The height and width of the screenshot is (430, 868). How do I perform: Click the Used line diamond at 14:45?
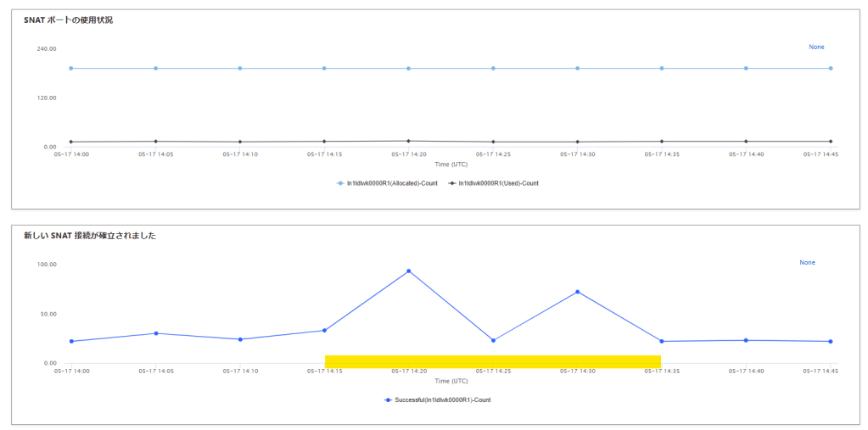(x=830, y=142)
